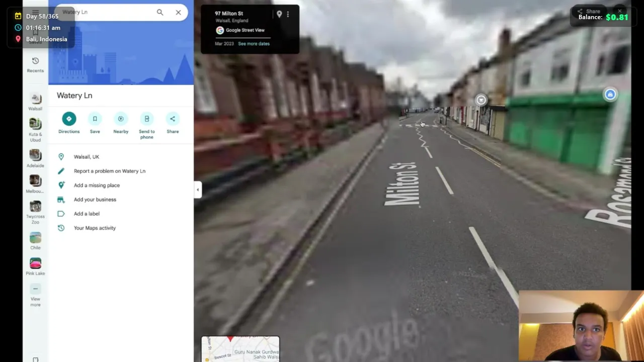
Task: Click the pencil icon left of Report a problem
Action: tap(61, 171)
